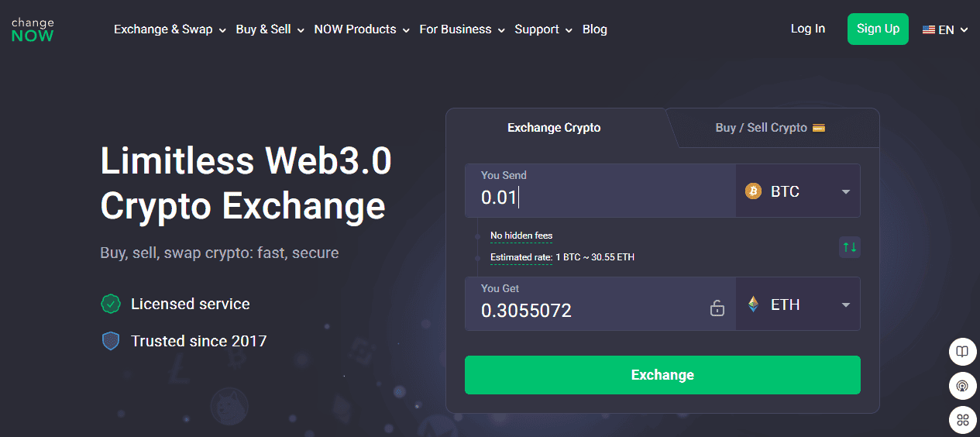Screen dimensions: 980x437
Task: Click the podcast broadcast floating icon
Action: pos(962,385)
